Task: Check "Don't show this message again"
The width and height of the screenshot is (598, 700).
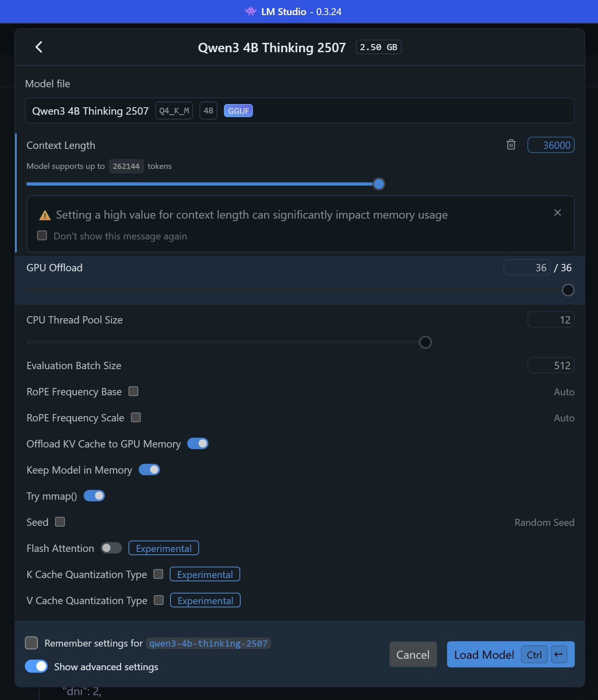Action: 42,235
